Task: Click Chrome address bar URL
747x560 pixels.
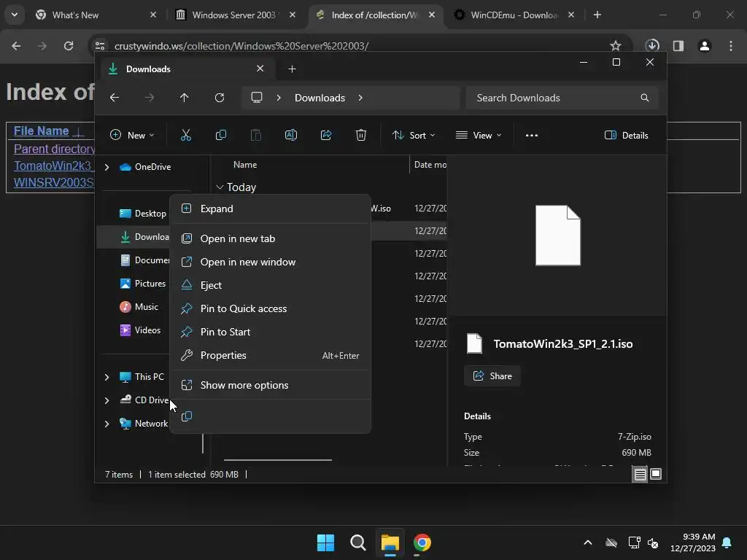Action: (241, 46)
